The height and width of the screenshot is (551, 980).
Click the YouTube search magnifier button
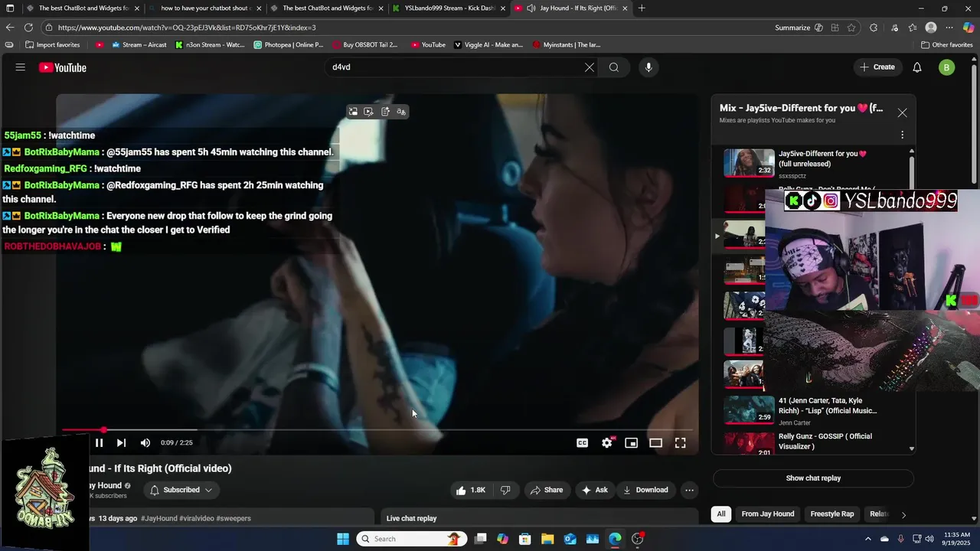(614, 67)
